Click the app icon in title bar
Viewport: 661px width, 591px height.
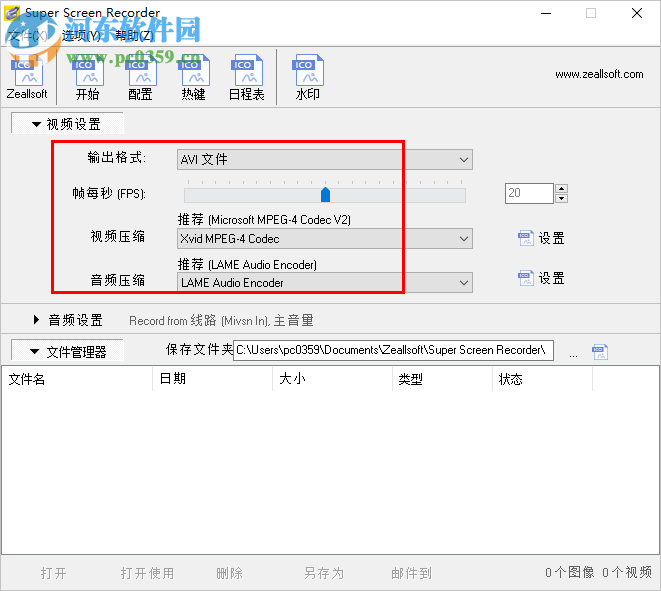click(x=12, y=13)
